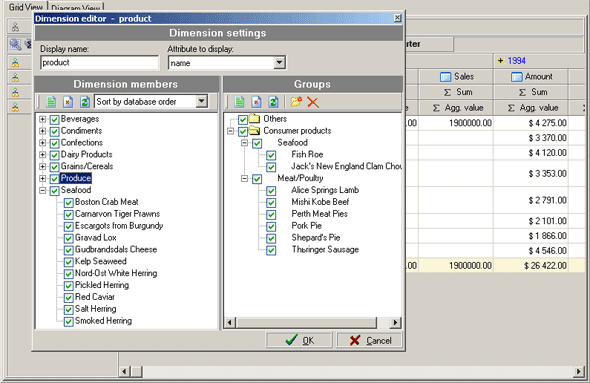Click the refresh icon in Dimension members toolbar
The image size is (590, 383).
(x=85, y=102)
